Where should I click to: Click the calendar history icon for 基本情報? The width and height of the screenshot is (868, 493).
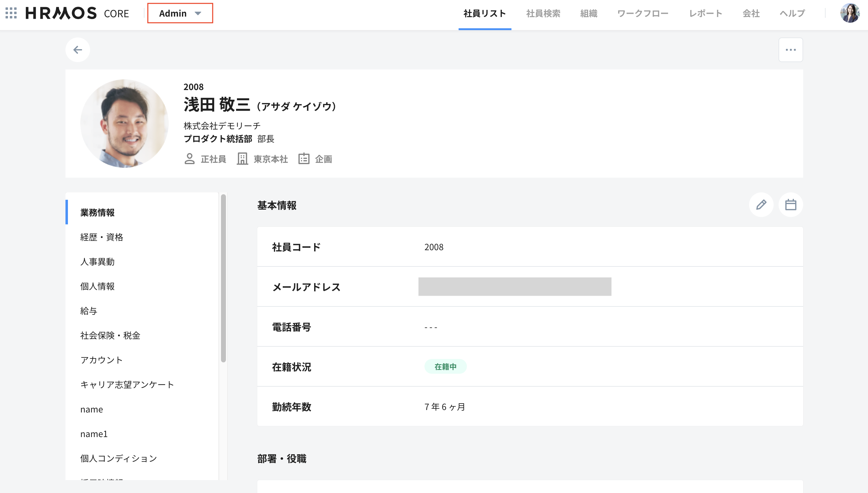click(x=791, y=205)
